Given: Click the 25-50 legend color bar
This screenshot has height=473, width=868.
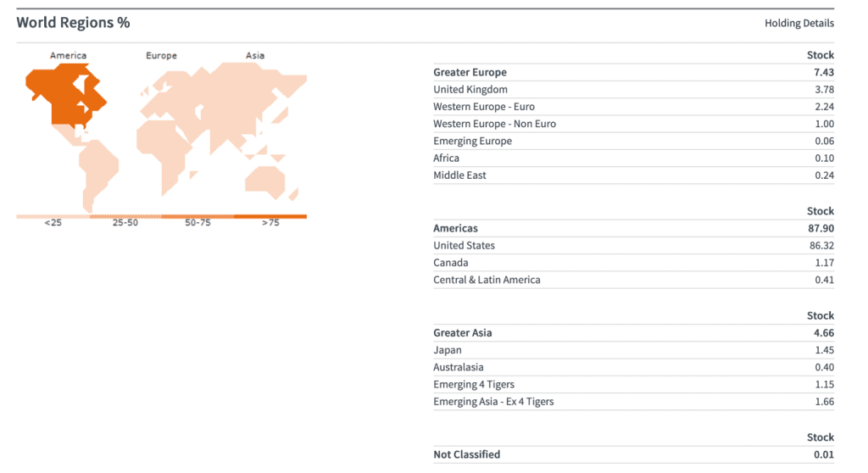Looking at the screenshot, I should 125,217.
